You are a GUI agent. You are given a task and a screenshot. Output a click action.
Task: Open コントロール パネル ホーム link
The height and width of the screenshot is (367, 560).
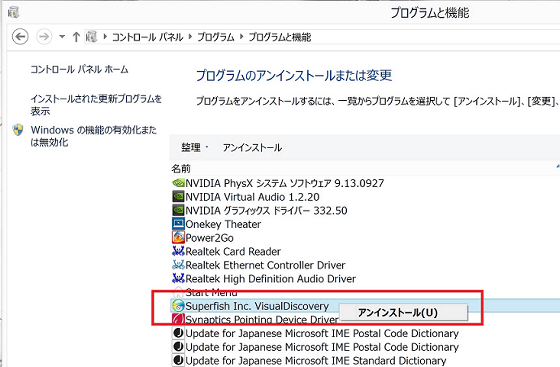(79, 69)
